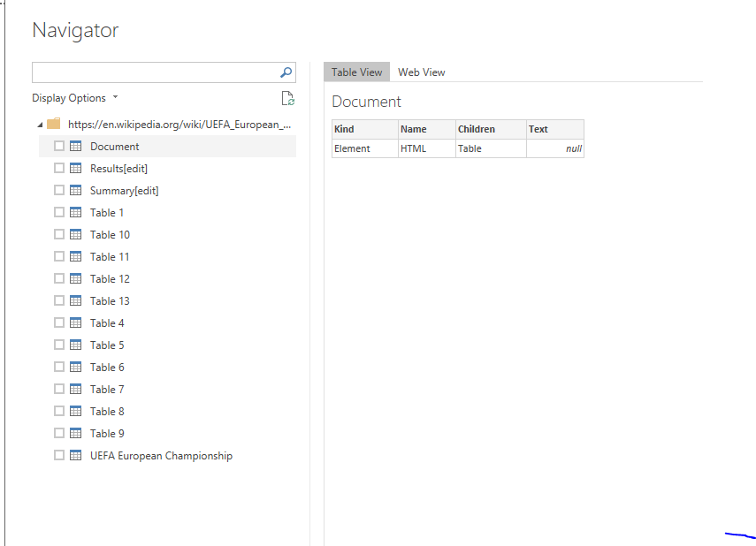Click the Children column header
This screenshot has width=756, height=546.
tap(491, 129)
